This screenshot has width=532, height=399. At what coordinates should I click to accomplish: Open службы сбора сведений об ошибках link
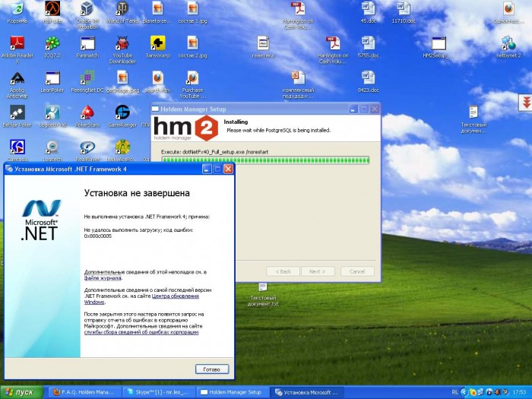(141, 332)
